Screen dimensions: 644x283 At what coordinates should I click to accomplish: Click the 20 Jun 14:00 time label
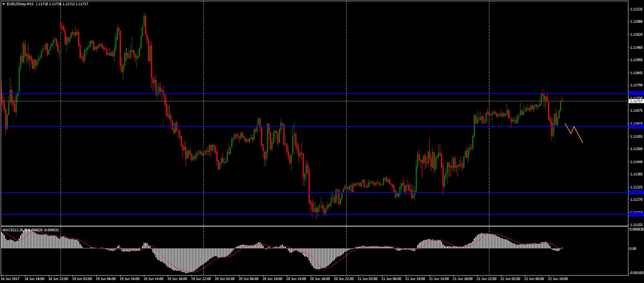(296, 279)
